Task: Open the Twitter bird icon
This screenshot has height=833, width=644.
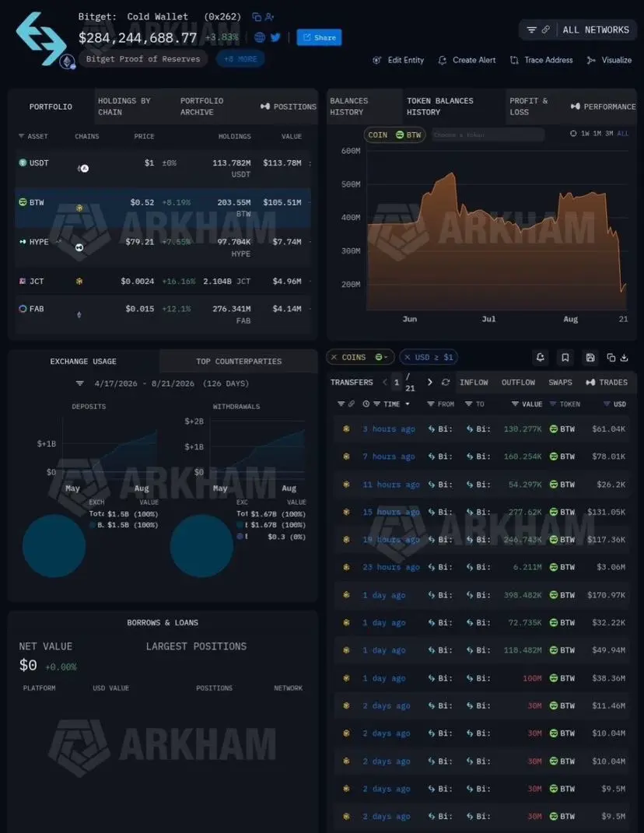Action: 275,37
